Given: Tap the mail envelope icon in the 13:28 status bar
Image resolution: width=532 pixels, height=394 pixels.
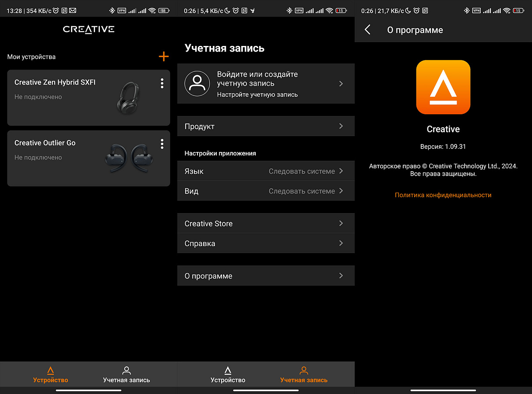Looking at the screenshot, I should click(x=73, y=11).
